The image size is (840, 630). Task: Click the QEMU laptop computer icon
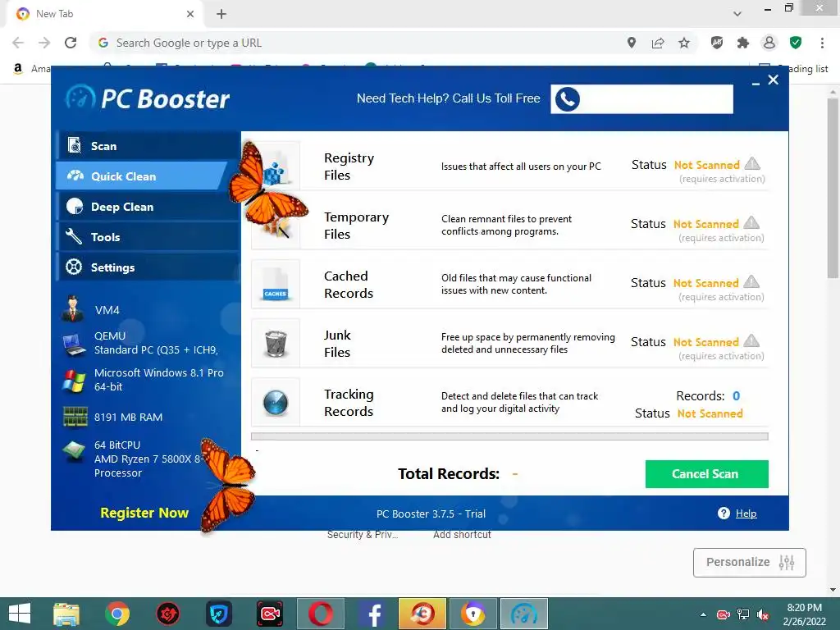point(74,344)
